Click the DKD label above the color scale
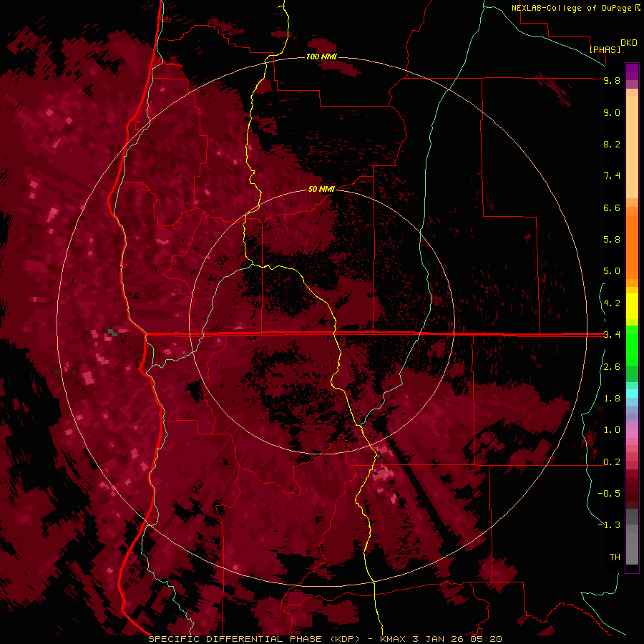 point(629,43)
